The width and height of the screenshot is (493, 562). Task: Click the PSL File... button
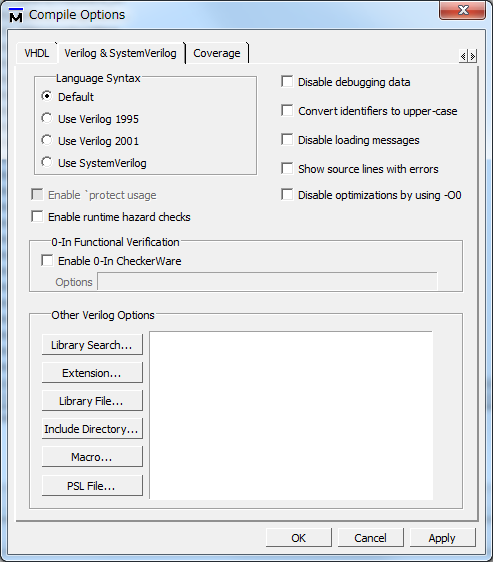coord(92,486)
